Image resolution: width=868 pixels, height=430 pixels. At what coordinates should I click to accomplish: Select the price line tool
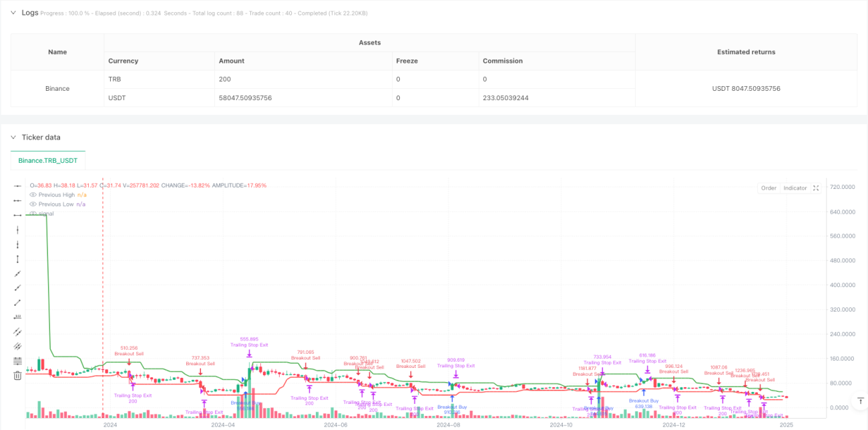tap(17, 317)
